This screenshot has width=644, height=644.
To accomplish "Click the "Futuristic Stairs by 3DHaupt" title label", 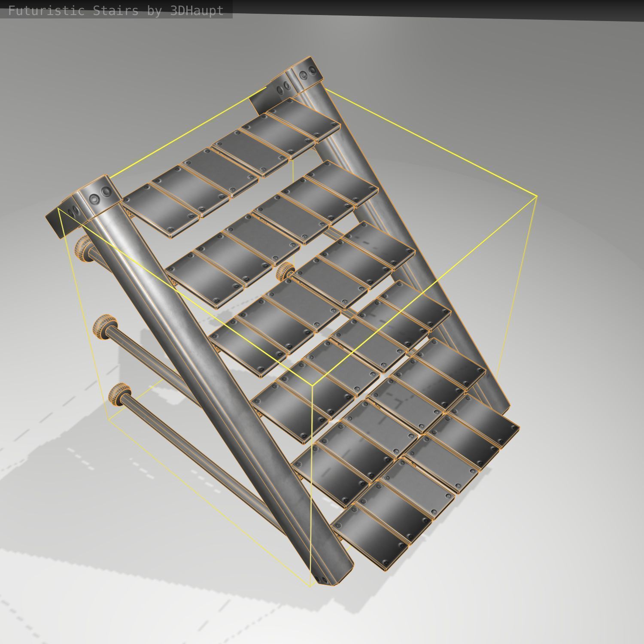I will tap(116, 10).
